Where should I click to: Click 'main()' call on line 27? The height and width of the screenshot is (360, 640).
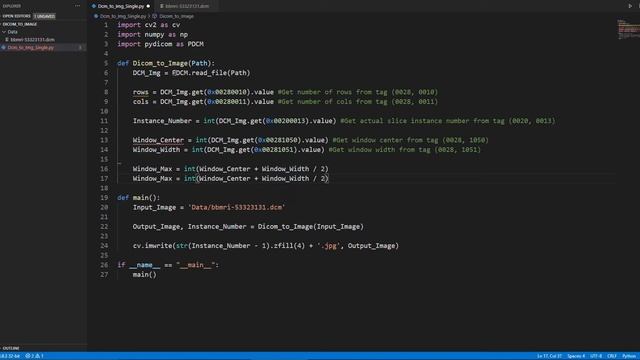click(144, 275)
